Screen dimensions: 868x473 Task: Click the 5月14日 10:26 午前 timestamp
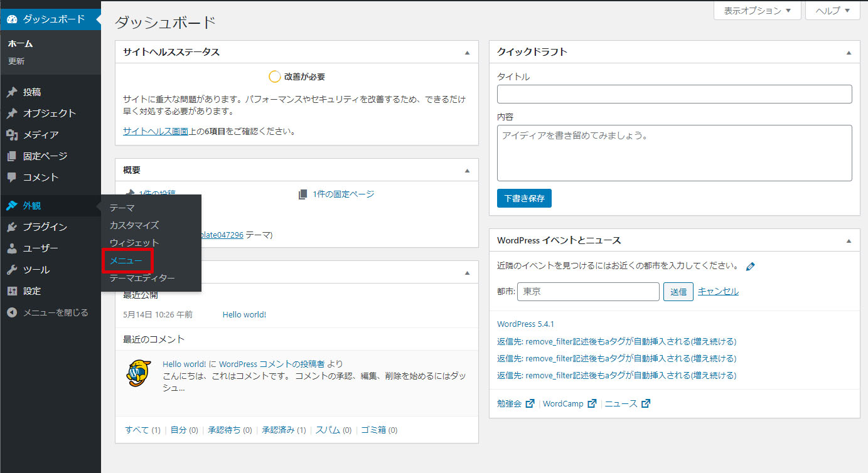[158, 315]
